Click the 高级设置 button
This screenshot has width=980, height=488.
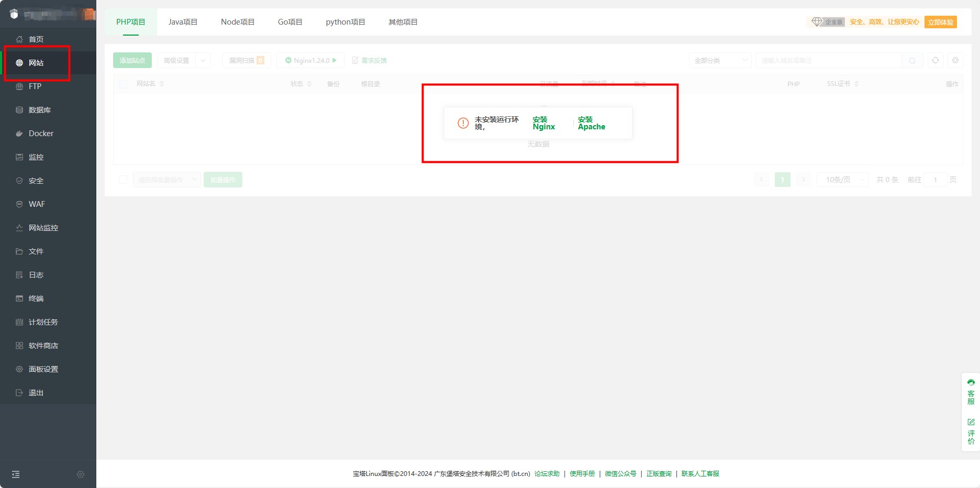click(x=176, y=61)
